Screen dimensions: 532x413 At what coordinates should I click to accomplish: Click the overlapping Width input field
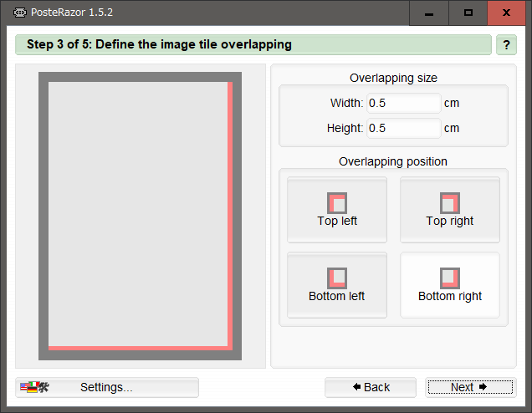tap(403, 104)
